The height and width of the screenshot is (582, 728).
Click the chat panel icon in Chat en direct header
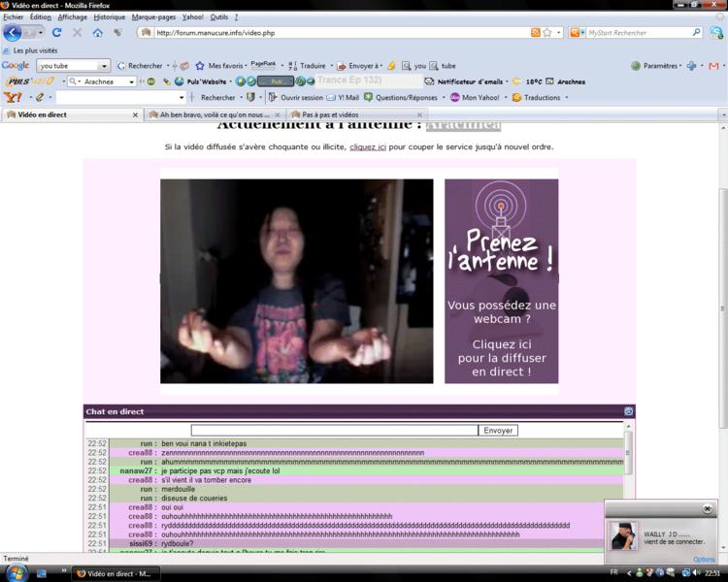(x=628, y=411)
